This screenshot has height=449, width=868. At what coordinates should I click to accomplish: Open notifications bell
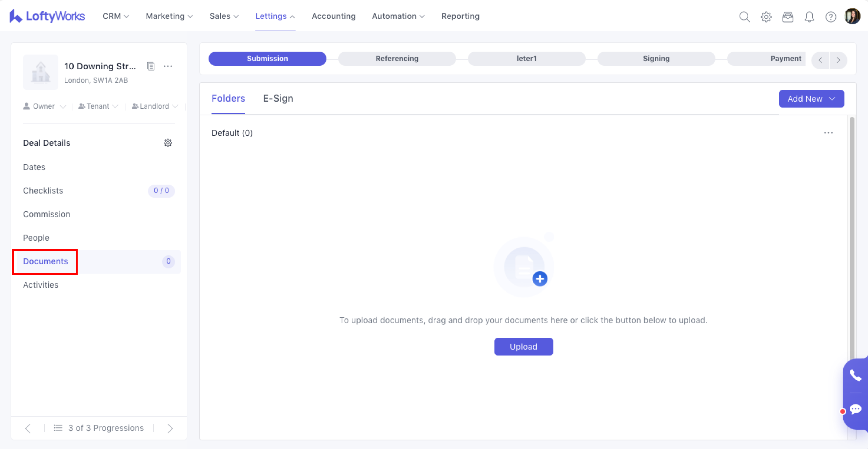[809, 16]
